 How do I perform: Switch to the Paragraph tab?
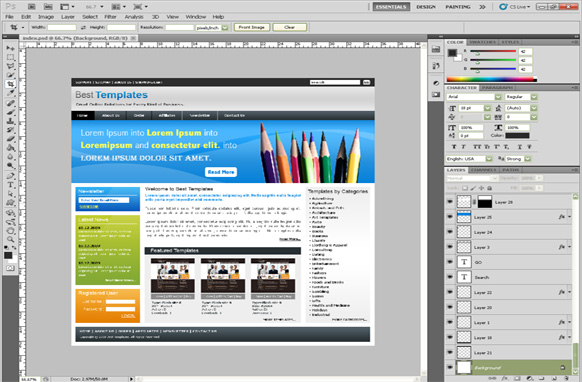pos(497,88)
